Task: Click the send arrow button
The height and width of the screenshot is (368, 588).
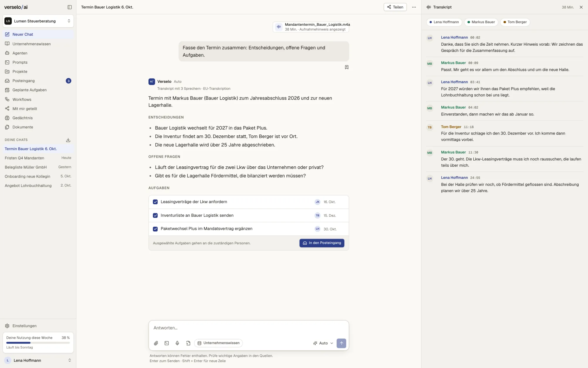Action: tap(341, 343)
